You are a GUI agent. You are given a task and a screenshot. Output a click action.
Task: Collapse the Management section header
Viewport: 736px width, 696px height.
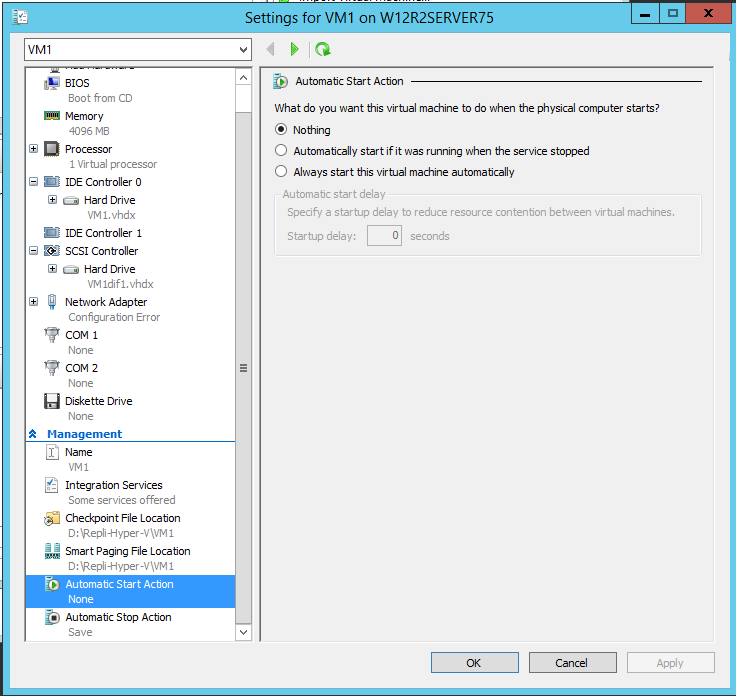tap(32, 434)
